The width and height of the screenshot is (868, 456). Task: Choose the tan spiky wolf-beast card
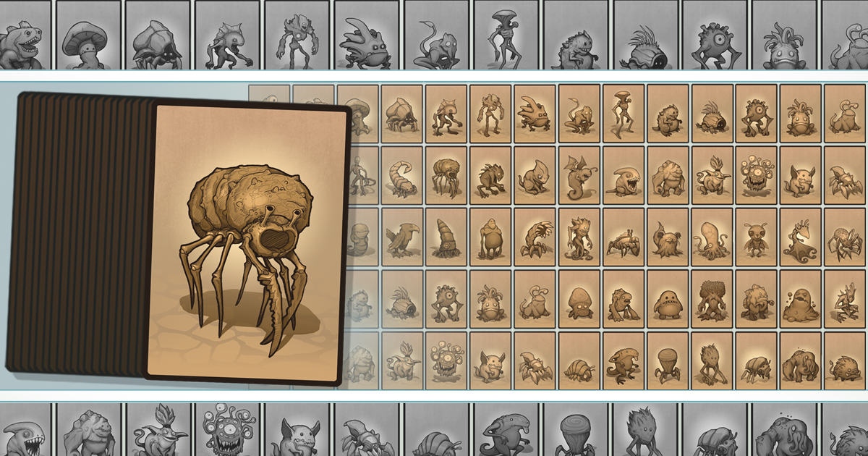491,175
